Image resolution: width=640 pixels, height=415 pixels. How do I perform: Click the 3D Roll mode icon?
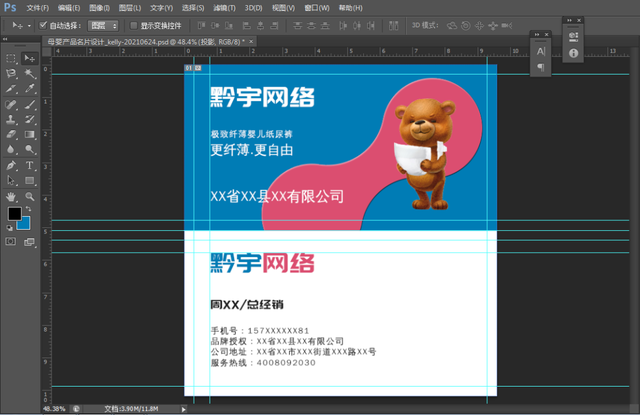[x=465, y=26]
